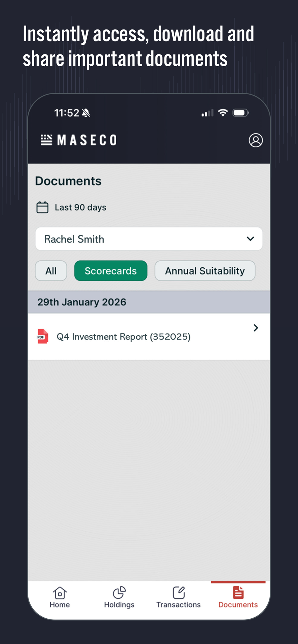Toggle the Scorecards filter chip
Image resolution: width=298 pixels, height=644 pixels.
click(x=111, y=271)
